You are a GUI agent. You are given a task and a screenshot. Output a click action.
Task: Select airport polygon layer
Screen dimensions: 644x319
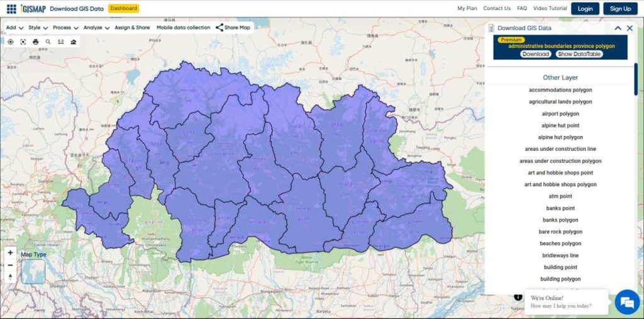pos(560,114)
